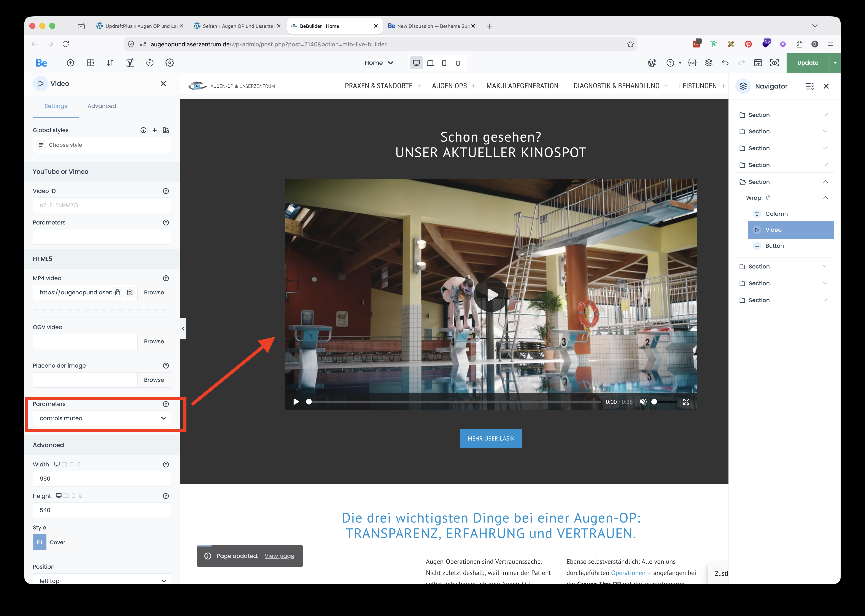This screenshot has width=865, height=616.
Task: Collapse the Wrap item in Navigator
Action: [825, 198]
